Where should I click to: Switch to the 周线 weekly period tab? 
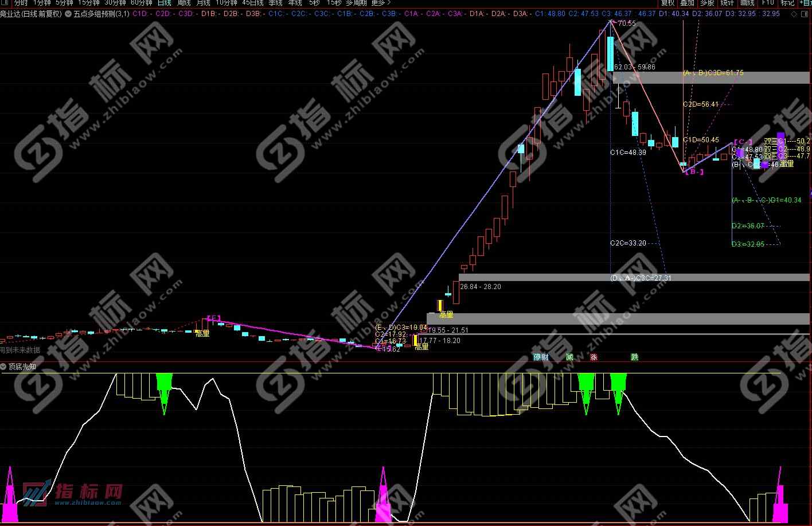[184, 3]
